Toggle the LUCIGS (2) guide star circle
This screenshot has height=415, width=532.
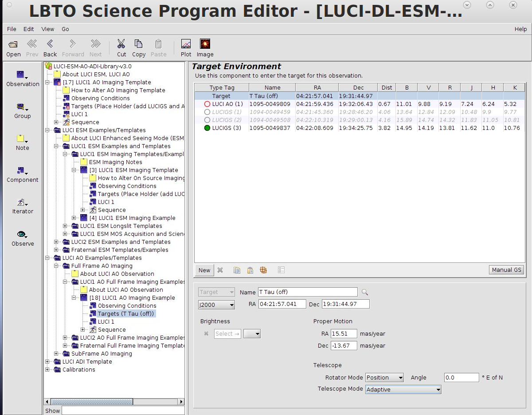[x=207, y=120]
